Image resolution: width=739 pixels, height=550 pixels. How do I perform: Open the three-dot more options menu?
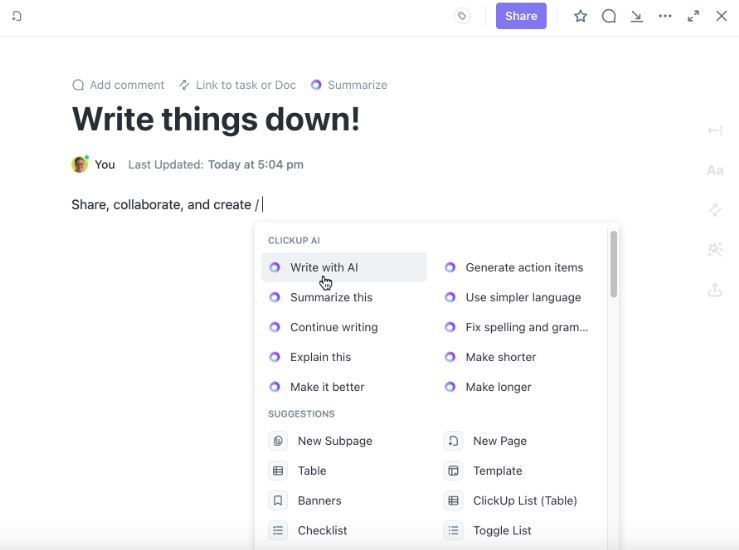(x=665, y=16)
